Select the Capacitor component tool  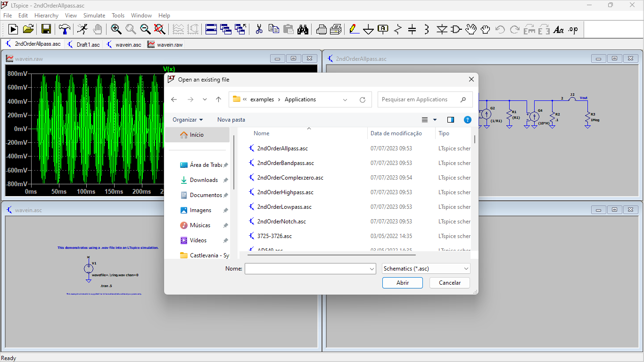pos(413,29)
